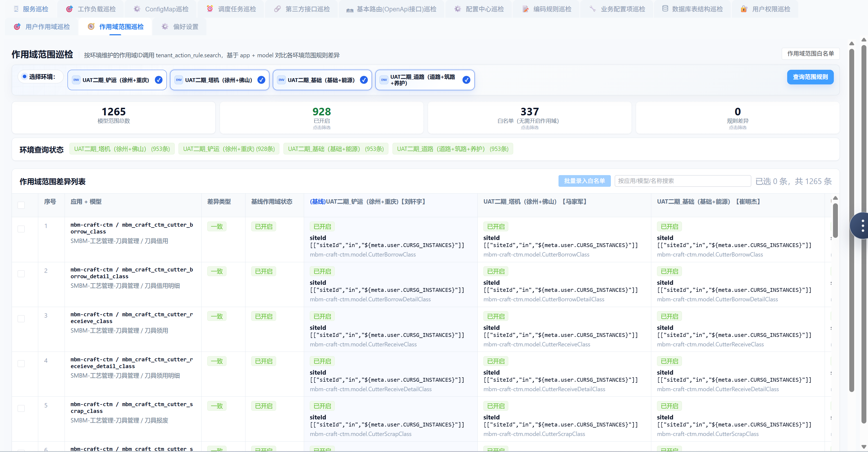This screenshot has height=452, width=868.
Task: Click status tag UAT二期_塔机 (953条)
Action: (122, 149)
